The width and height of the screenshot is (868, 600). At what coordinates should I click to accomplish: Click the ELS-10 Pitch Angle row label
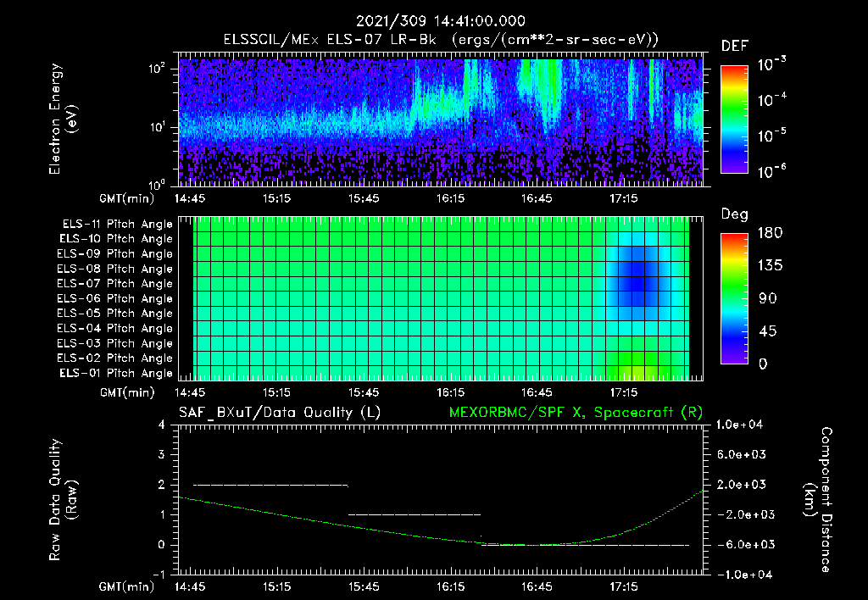point(116,239)
